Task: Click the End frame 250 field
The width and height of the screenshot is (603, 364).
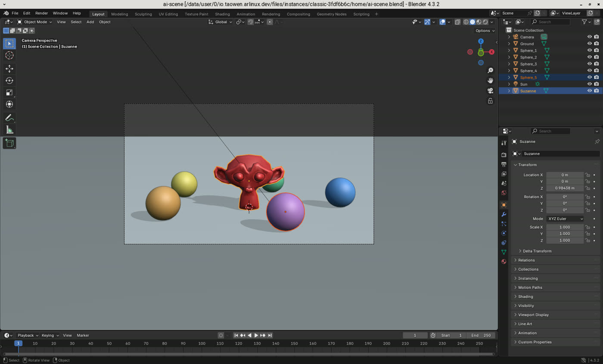Action: point(482,335)
